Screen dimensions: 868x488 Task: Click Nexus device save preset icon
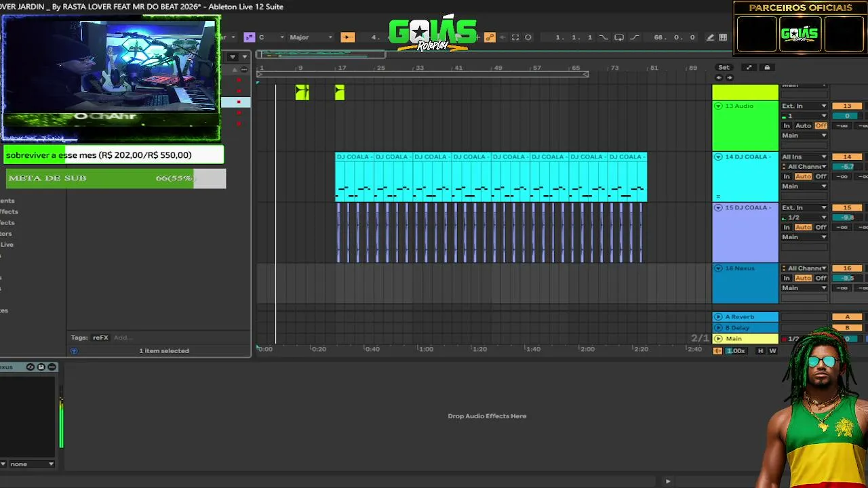tap(41, 367)
